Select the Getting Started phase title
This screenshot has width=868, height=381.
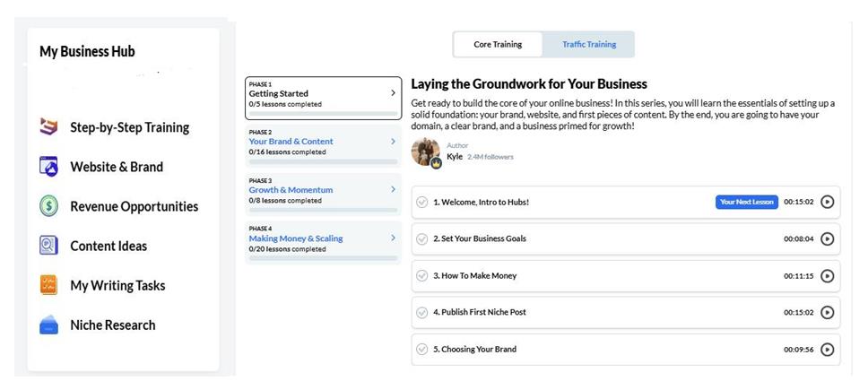[279, 93]
